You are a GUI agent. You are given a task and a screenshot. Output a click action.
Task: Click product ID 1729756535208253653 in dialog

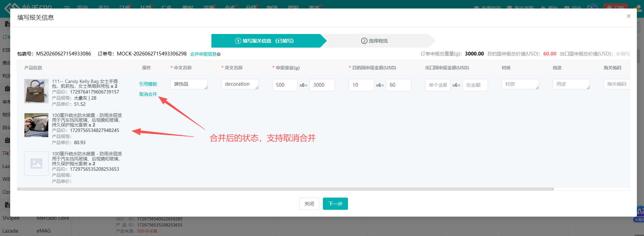(x=94, y=169)
